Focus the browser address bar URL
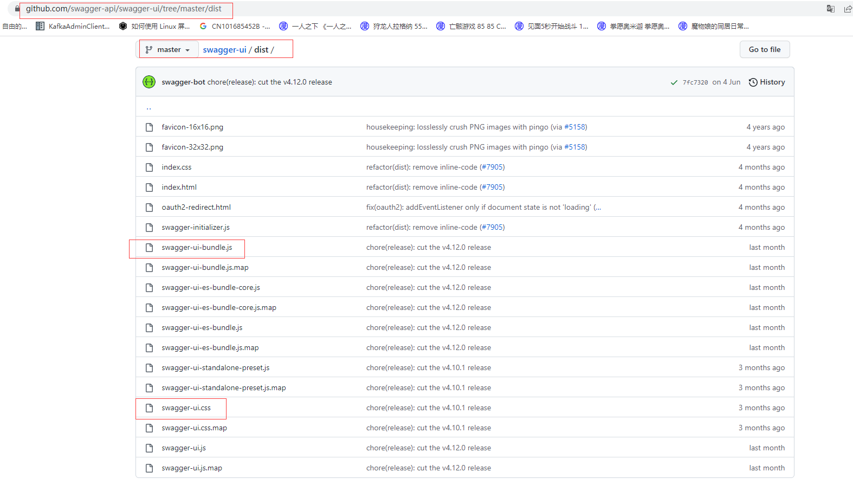The height and width of the screenshot is (504, 853). [x=124, y=9]
